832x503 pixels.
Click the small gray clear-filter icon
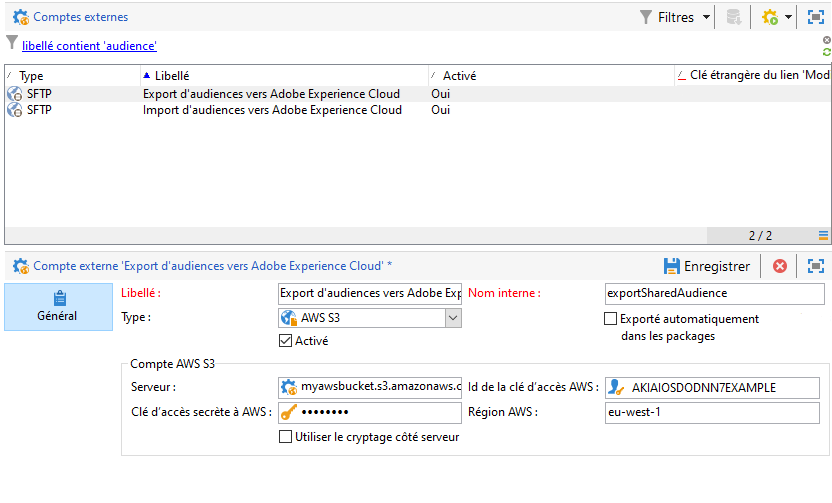[x=826, y=39]
